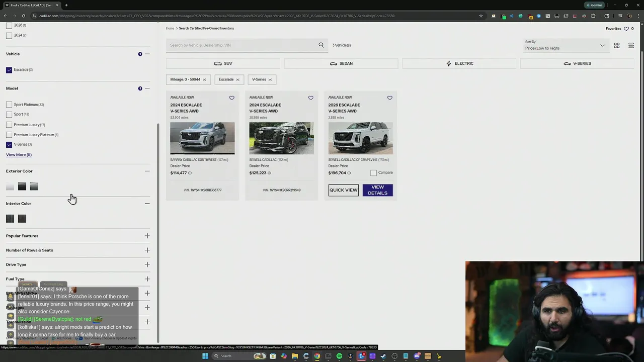Viewport: 644px width, 362px height.
Task: Open Favorites heart icon at top right
Action: point(626,29)
